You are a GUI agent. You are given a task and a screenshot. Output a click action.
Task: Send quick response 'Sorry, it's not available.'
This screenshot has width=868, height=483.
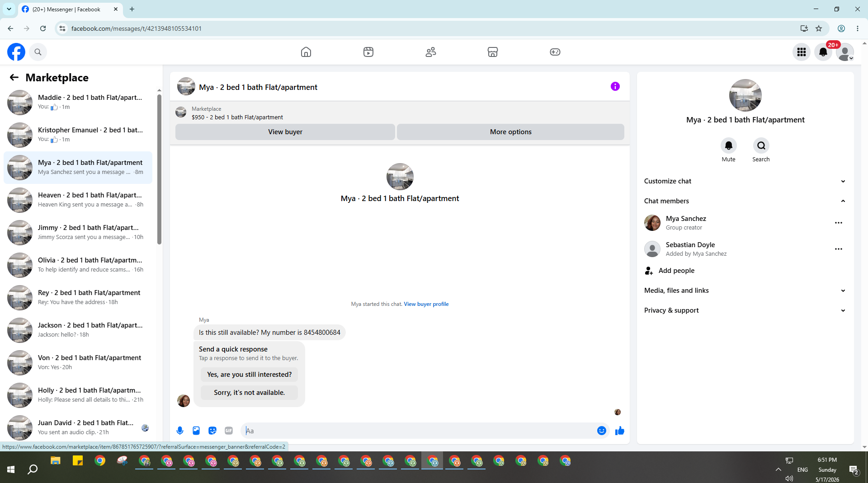coord(249,393)
